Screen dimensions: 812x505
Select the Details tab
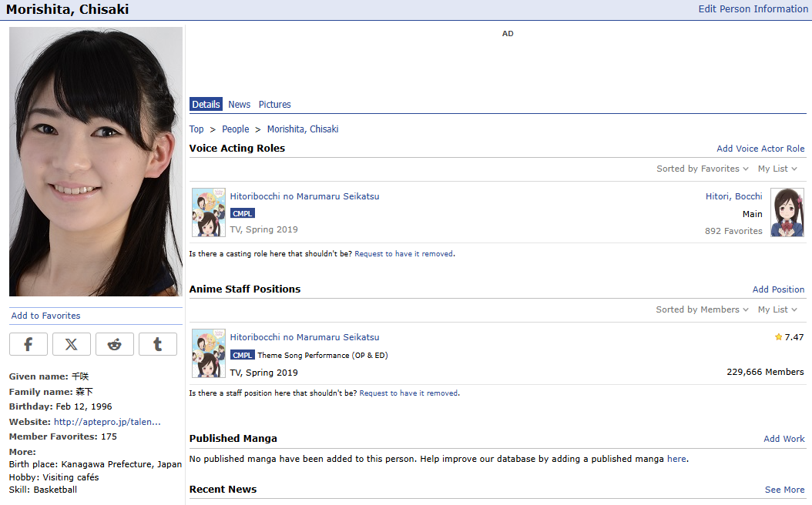(206, 105)
